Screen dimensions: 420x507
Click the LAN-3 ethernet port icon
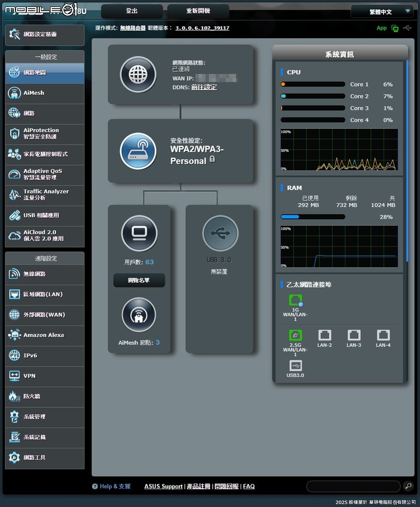point(354,335)
